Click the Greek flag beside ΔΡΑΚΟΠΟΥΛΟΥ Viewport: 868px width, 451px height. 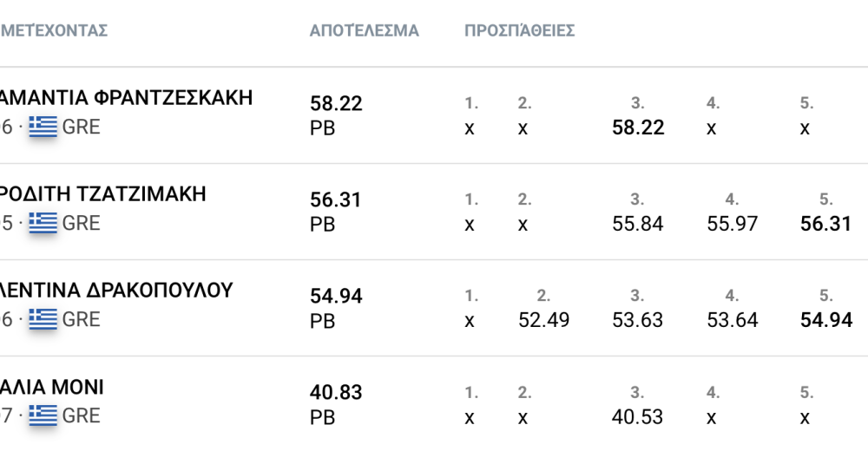tap(43, 319)
